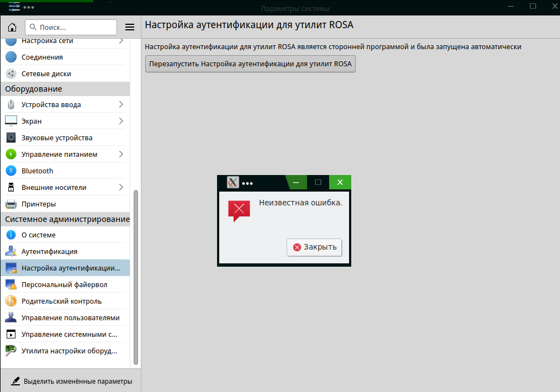Screen dimensions: 560x392
Task: Expand the Экран submenu chevron
Action: [121, 121]
